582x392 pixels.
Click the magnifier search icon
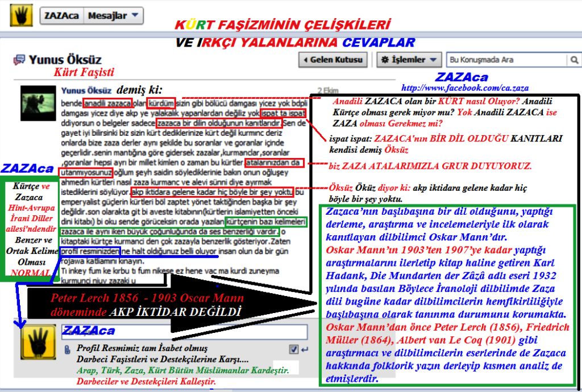(574, 60)
